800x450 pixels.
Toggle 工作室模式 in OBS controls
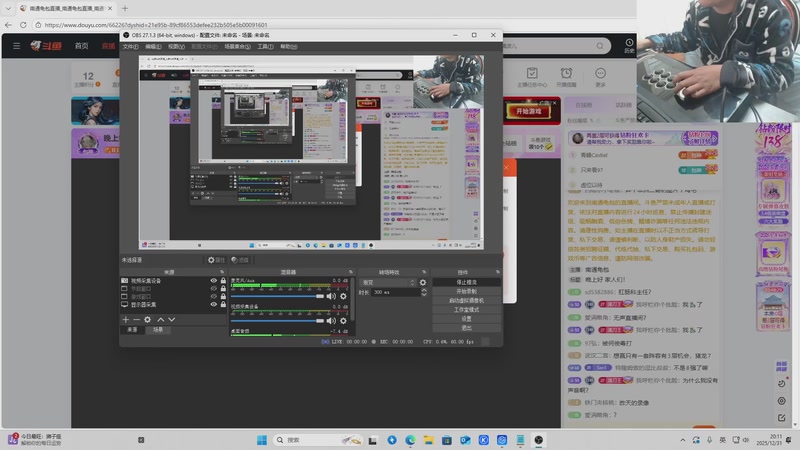[x=466, y=310]
